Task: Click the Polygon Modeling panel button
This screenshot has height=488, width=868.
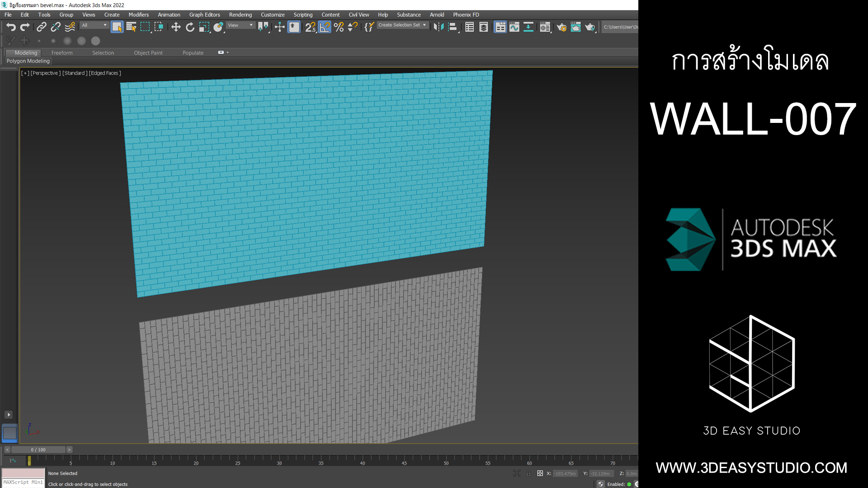Action: pos(28,61)
